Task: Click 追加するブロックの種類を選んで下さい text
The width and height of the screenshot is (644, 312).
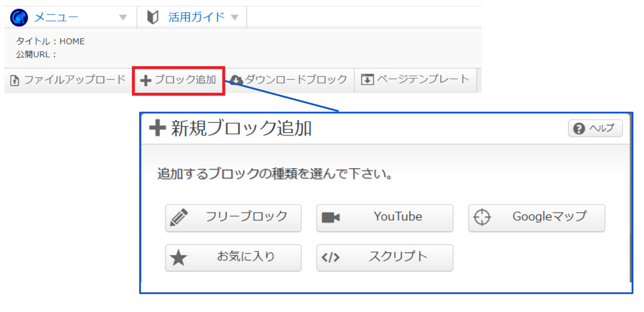Action: (x=275, y=174)
